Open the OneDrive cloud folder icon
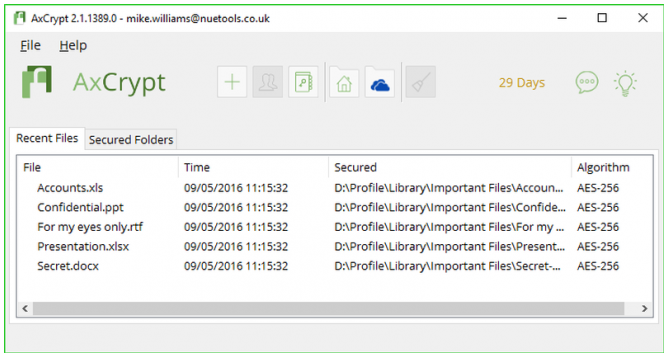The height and width of the screenshot is (360, 664). pyautogui.click(x=380, y=82)
